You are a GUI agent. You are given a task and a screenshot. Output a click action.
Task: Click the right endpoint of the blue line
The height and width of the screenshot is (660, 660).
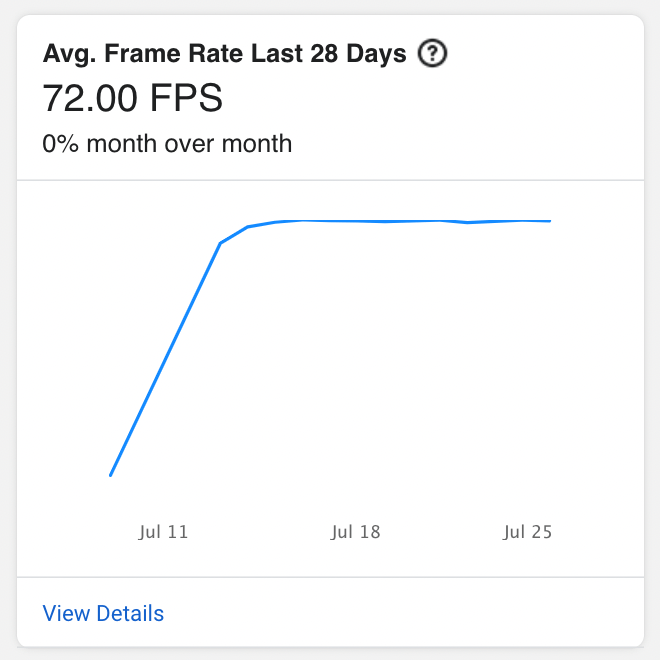coord(550,221)
